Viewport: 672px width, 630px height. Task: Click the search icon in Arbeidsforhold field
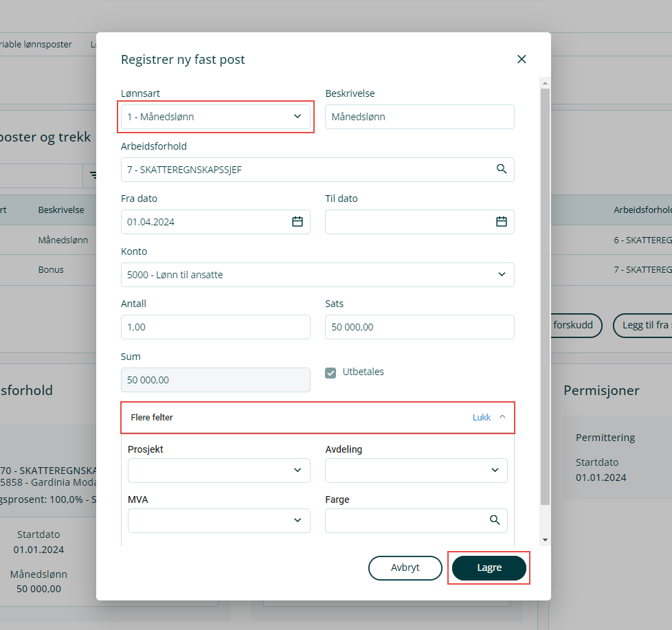pos(502,169)
